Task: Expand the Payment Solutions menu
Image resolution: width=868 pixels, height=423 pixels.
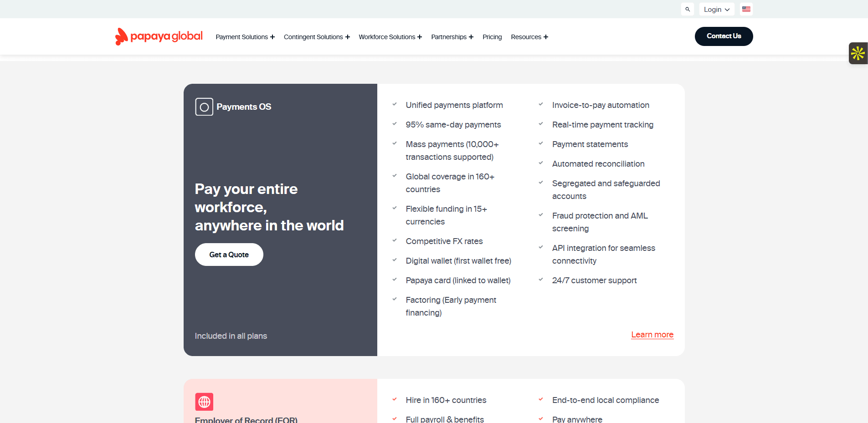Action: [245, 37]
